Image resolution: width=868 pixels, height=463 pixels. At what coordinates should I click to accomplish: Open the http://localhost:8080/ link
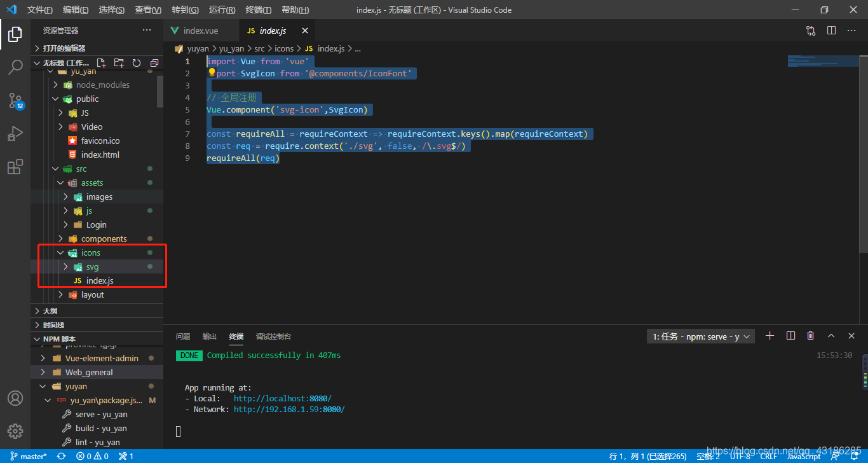point(283,399)
